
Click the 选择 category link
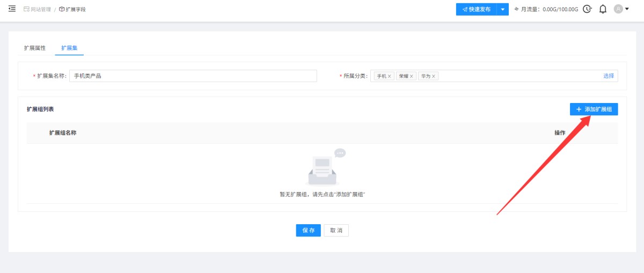(609, 76)
